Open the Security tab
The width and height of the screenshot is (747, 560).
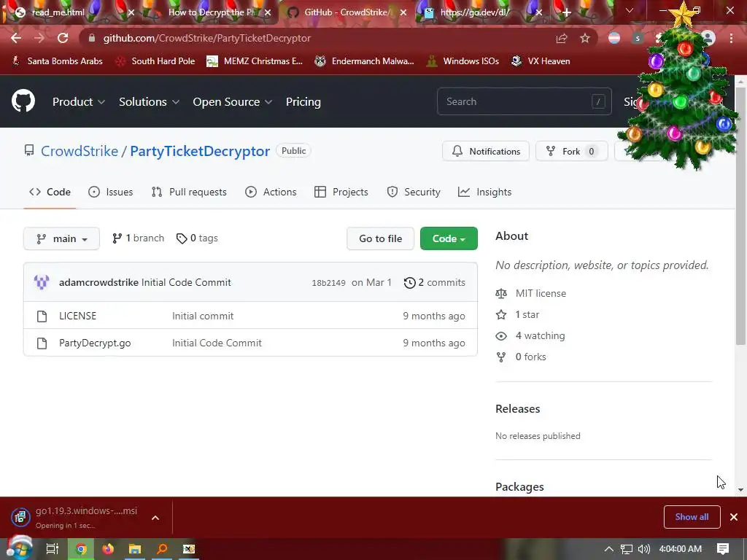tap(414, 192)
